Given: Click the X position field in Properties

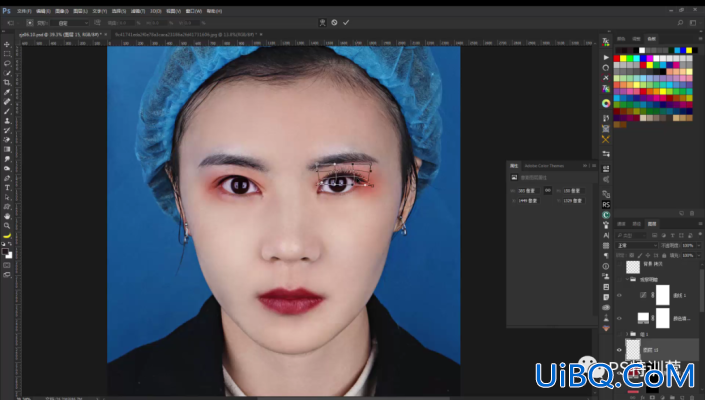Looking at the screenshot, I should coord(528,200).
